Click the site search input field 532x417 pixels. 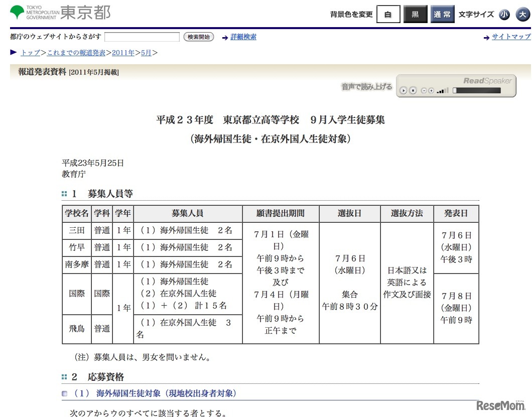point(142,37)
